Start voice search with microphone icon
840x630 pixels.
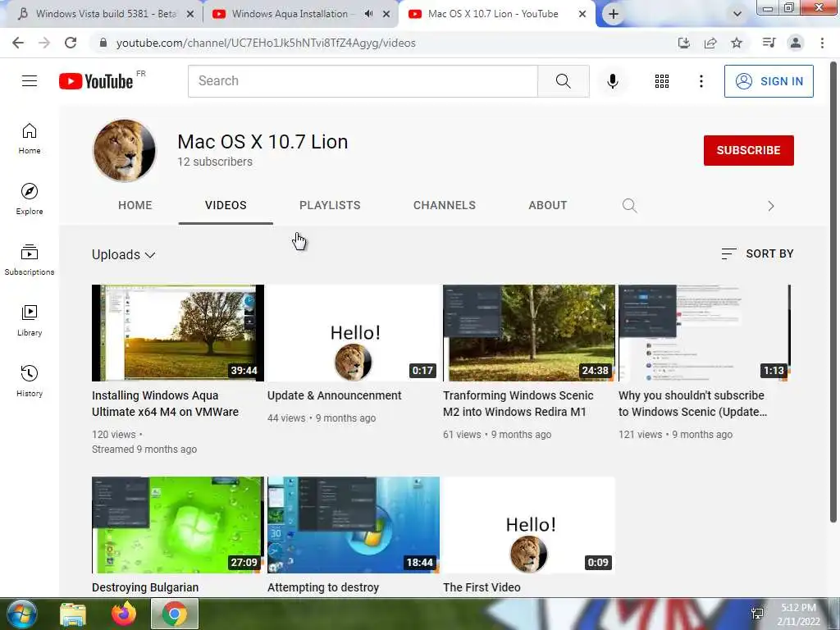(x=612, y=81)
